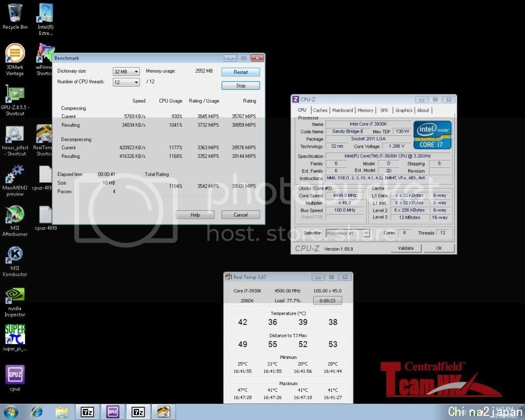Launch MaxxMEM2 preview desktop icon
The width and height of the screenshot is (525, 420).
click(x=15, y=181)
